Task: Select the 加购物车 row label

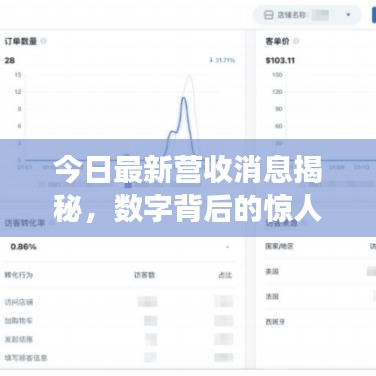Action: [19, 321]
